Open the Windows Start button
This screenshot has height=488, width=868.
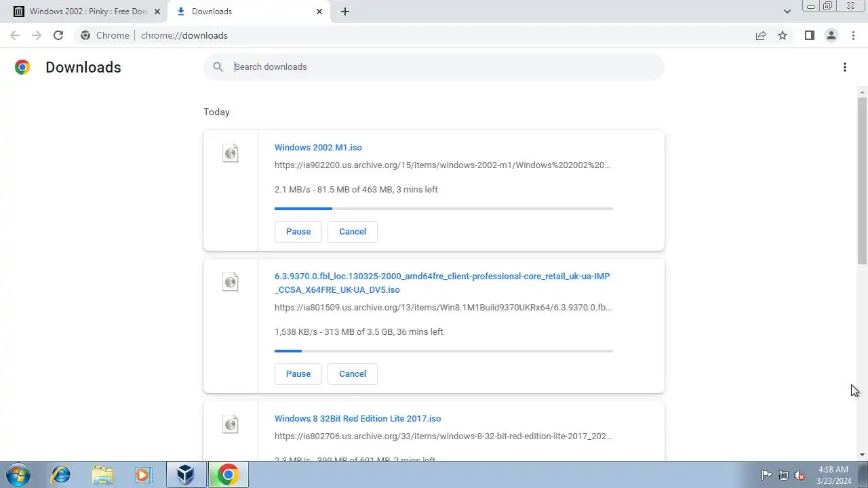point(18,474)
